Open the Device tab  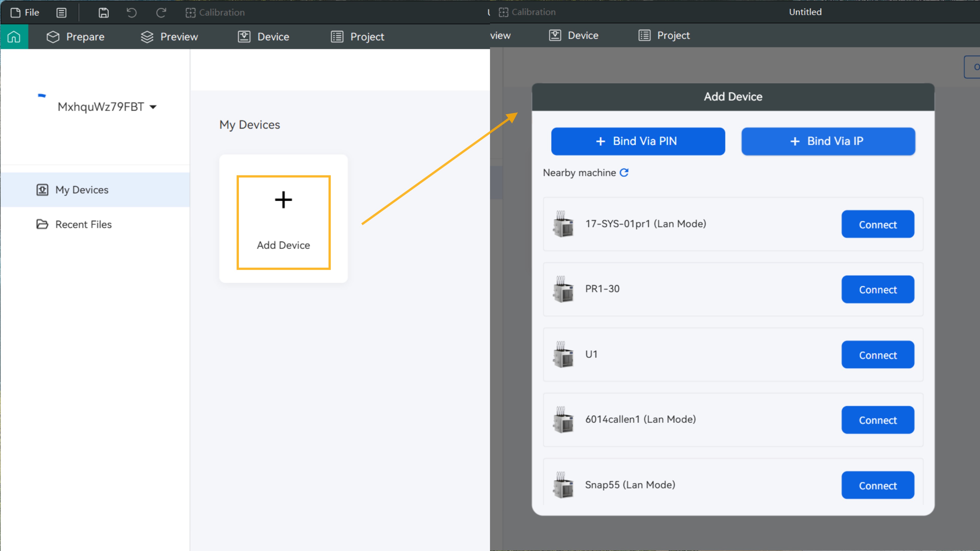(x=263, y=36)
